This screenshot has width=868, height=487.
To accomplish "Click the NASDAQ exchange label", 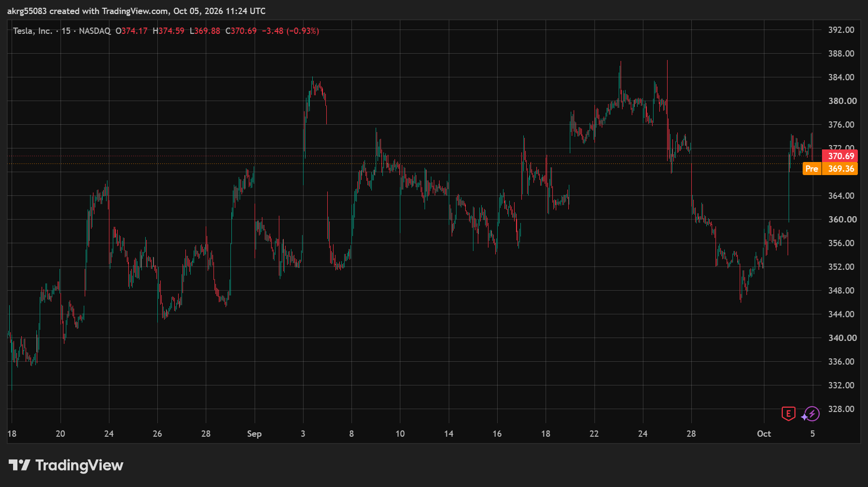I will [95, 31].
